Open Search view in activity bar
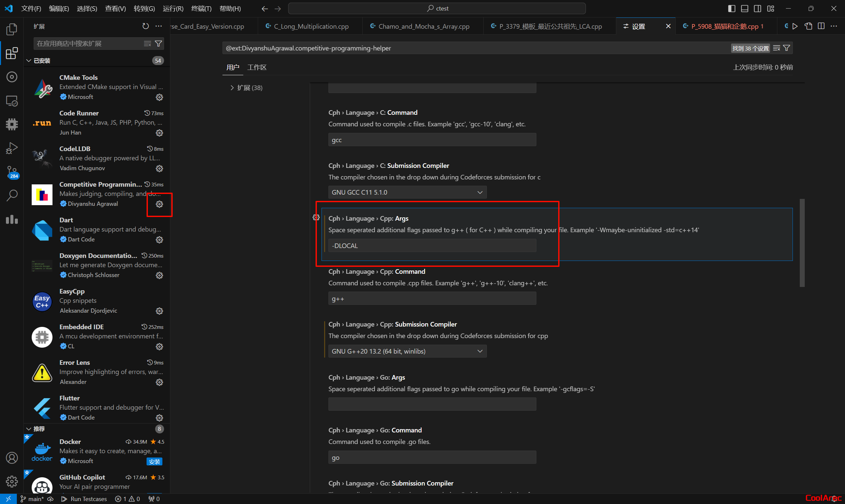 (x=12, y=196)
